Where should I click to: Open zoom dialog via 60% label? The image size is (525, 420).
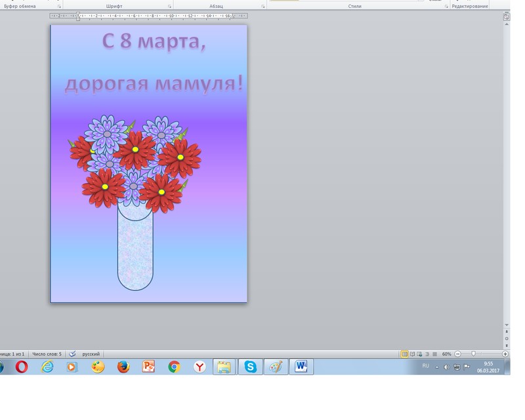[446, 354]
